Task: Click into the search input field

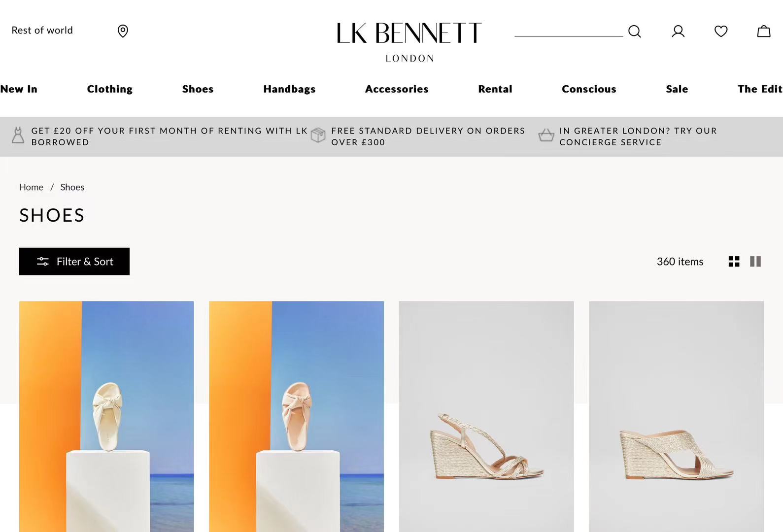Action: point(569,31)
